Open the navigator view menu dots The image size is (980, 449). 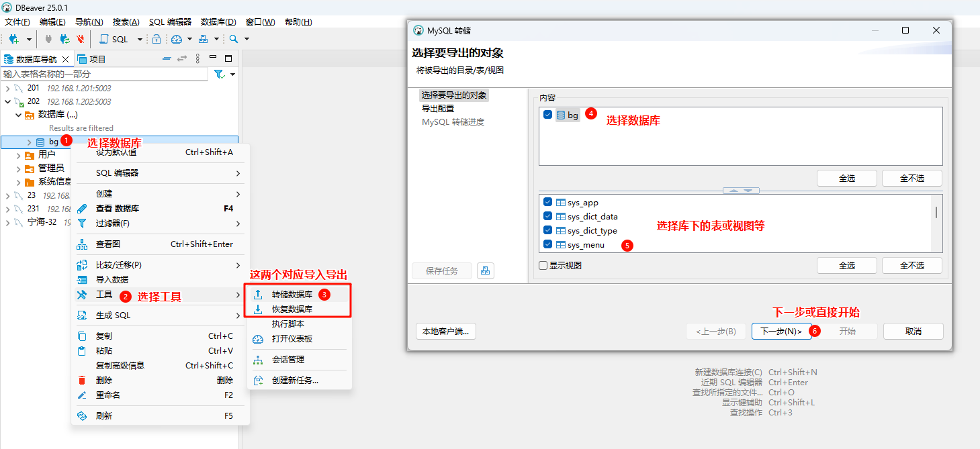[x=197, y=58]
